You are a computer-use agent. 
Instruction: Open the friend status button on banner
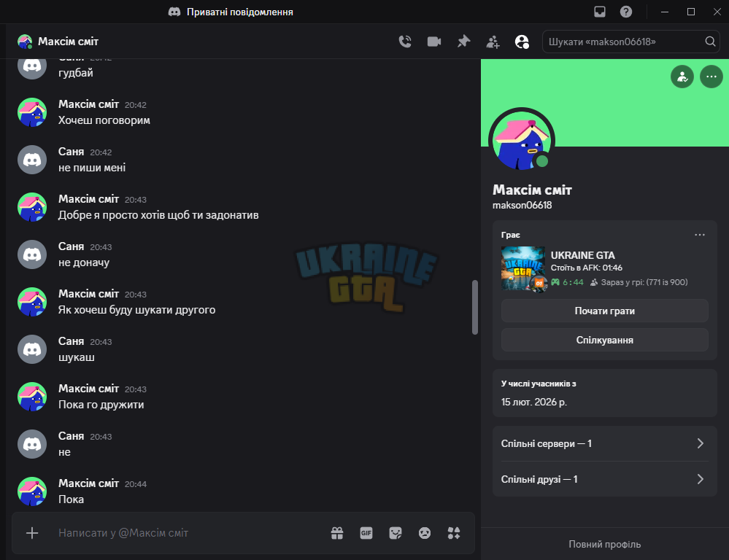coord(682,77)
